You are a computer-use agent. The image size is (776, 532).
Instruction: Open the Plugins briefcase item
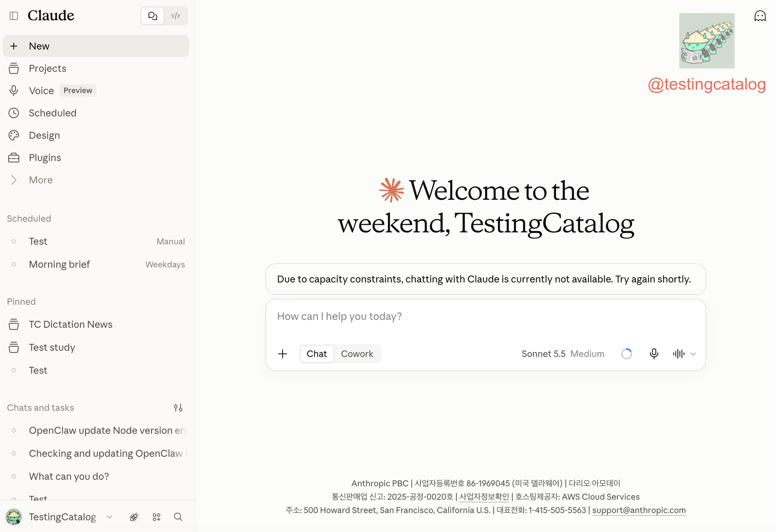pyautogui.click(x=96, y=158)
